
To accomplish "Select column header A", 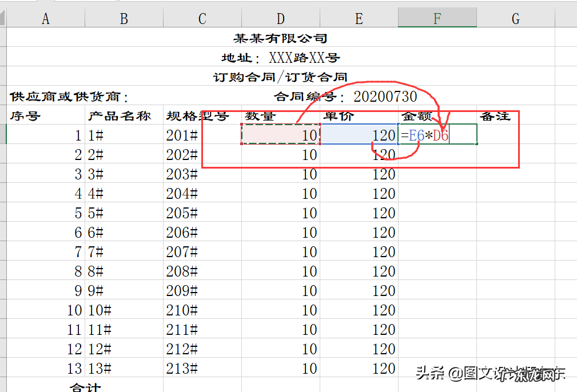I will (x=45, y=18).
